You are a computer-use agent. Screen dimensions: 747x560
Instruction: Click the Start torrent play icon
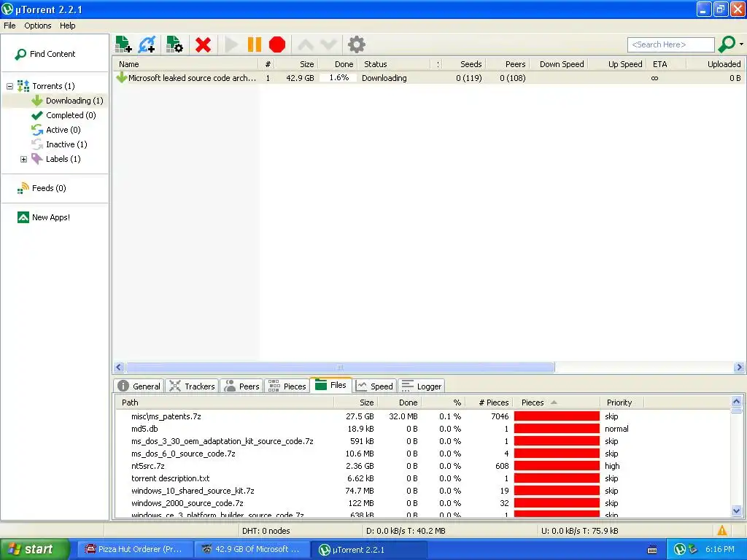[x=231, y=44]
